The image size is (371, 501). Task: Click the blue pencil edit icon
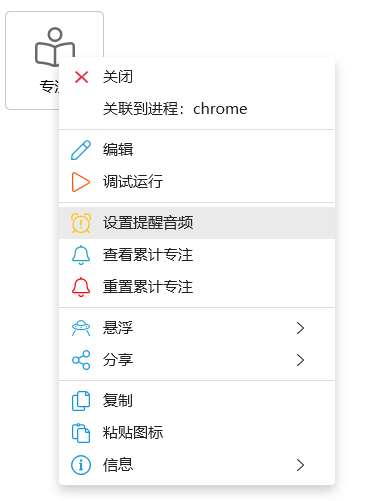81,150
